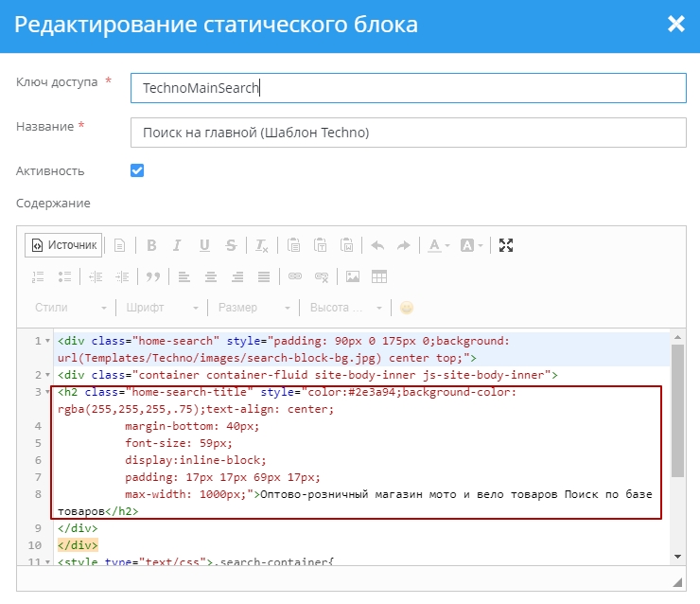Click the Insert table icon
Viewport: 700px width, 604px height.
[x=379, y=276]
